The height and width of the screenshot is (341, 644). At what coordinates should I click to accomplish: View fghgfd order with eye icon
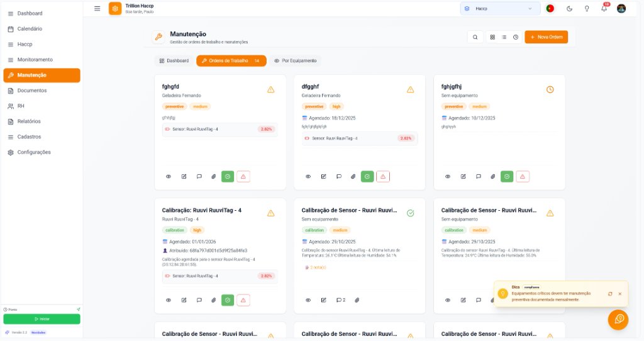169,177
